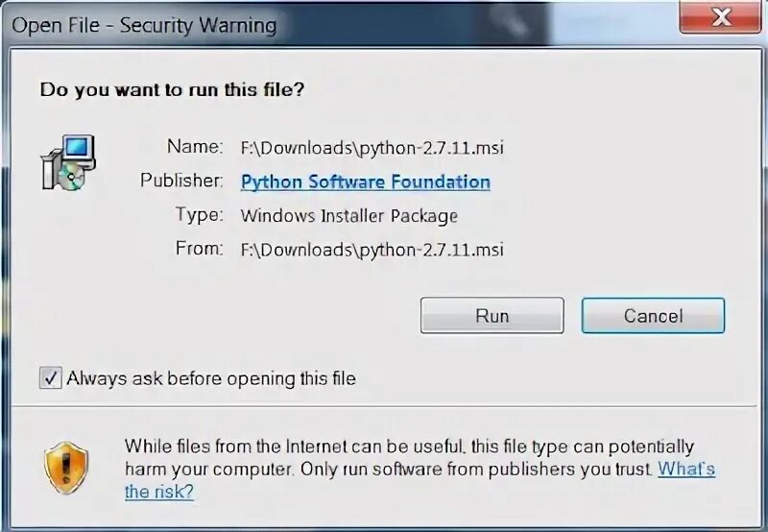This screenshot has width=768, height=532.
Task: Click the 'Publisher:' field label
Action: 181,181
